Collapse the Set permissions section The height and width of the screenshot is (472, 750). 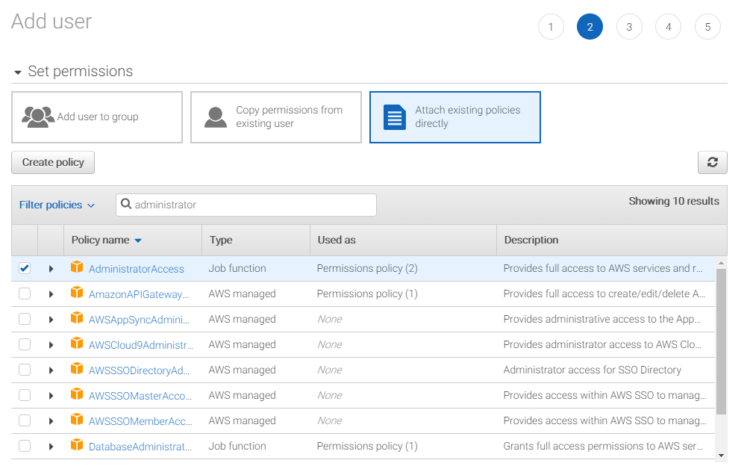[x=18, y=72]
